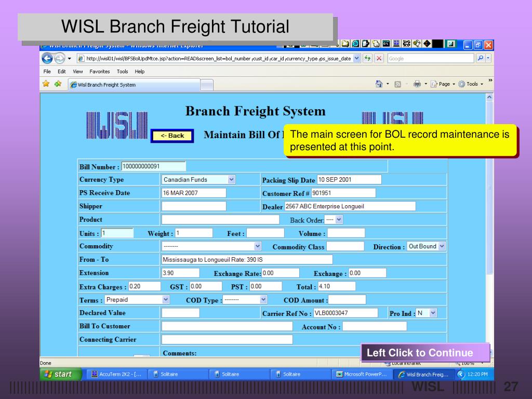This screenshot has width=532, height=399.
Task: Open the Help menu
Action: click(x=140, y=72)
